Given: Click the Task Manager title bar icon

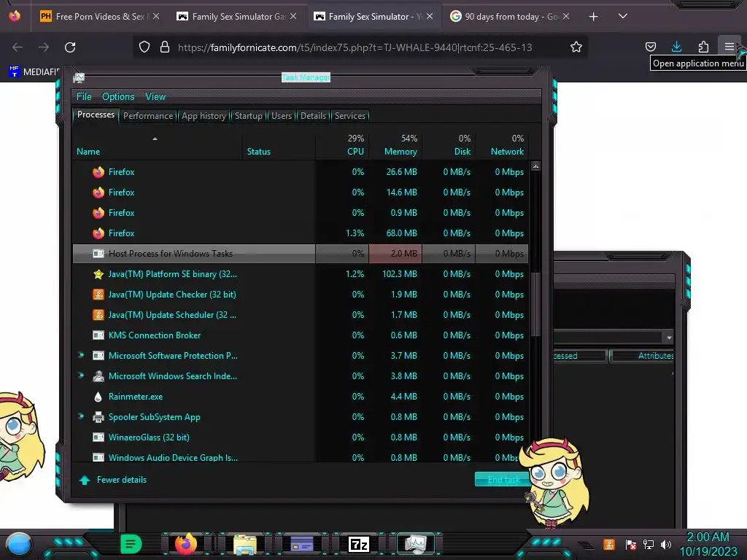Looking at the screenshot, I should [x=79, y=77].
